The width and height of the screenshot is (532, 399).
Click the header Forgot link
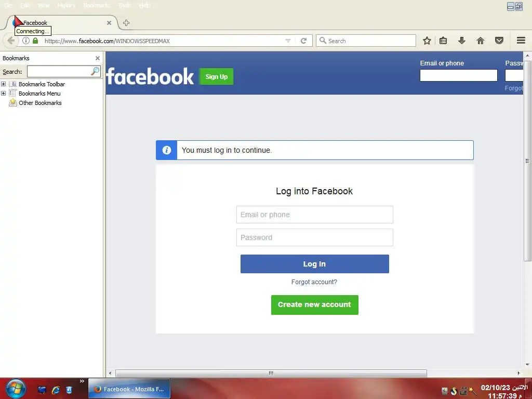[514, 88]
